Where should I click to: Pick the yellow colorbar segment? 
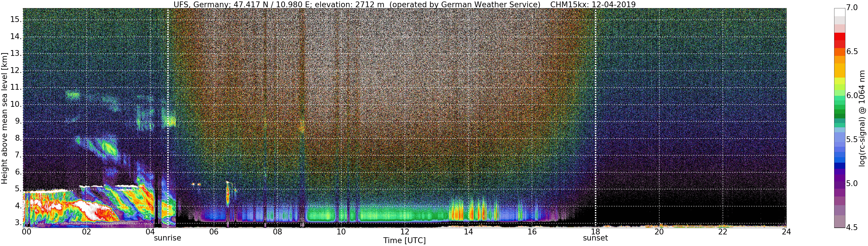coord(839,70)
